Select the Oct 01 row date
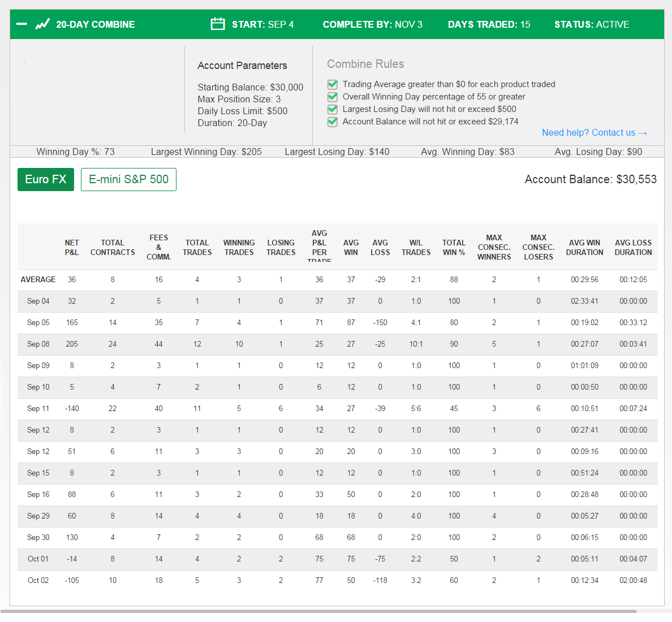 click(x=38, y=559)
